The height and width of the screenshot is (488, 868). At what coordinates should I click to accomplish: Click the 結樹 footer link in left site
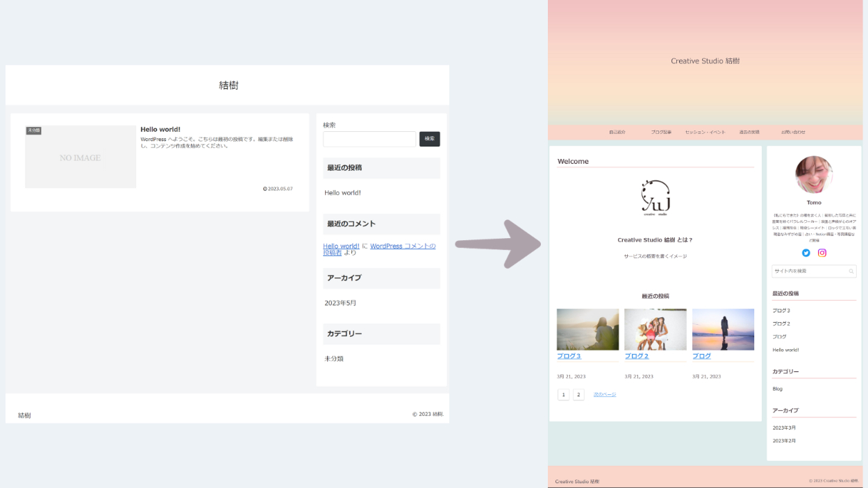click(24, 415)
